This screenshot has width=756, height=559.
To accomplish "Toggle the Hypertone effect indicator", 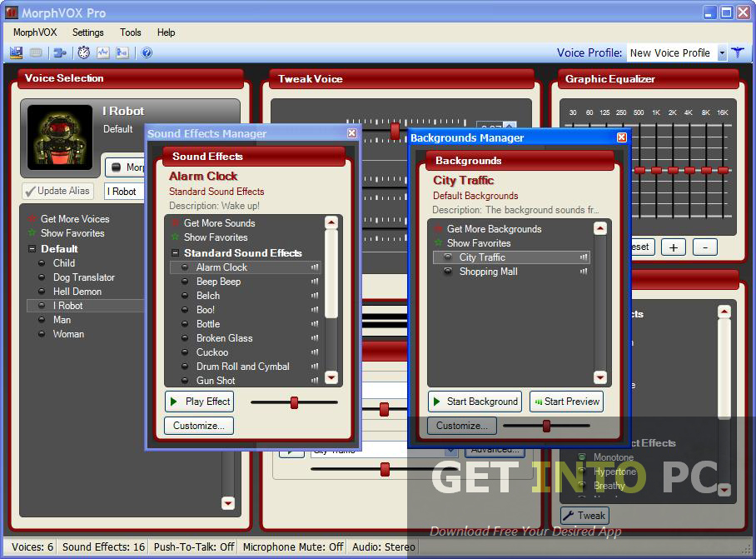I will point(582,472).
